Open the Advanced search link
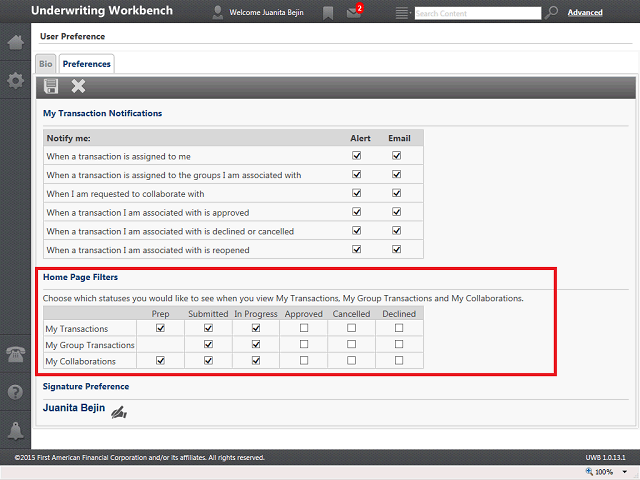 click(585, 13)
